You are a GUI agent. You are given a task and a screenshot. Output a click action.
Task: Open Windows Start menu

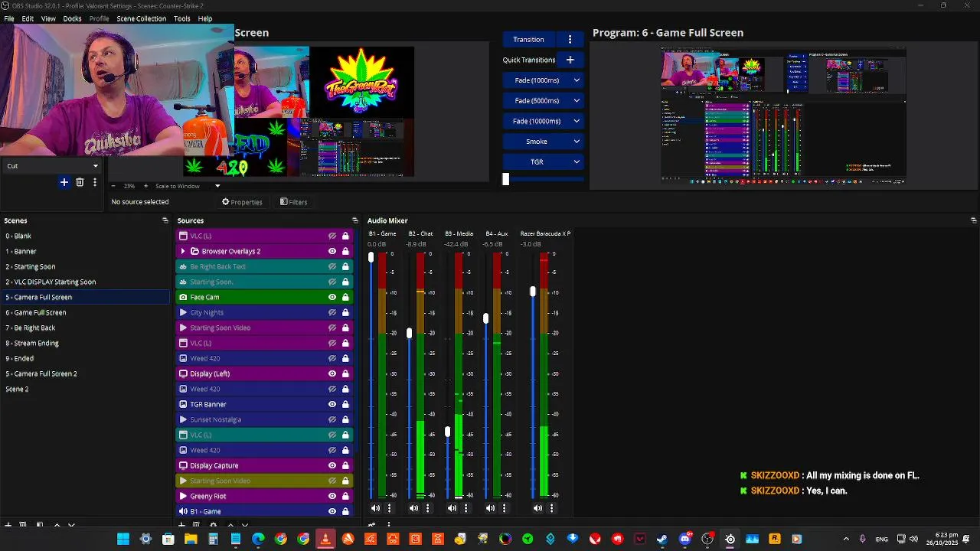(x=123, y=539)
